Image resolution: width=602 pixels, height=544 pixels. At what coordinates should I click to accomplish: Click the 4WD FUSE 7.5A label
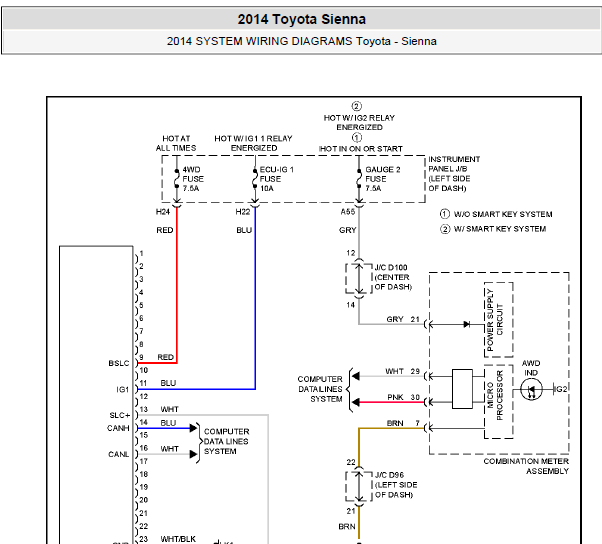(193, 179)
